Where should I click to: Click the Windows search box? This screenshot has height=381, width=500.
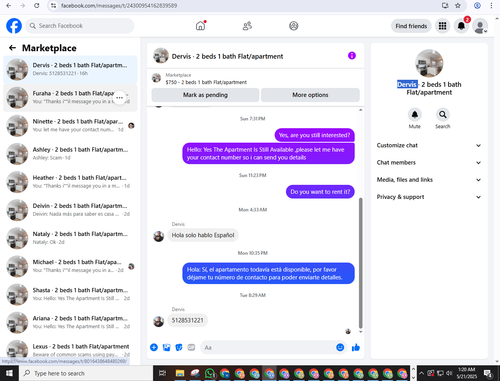click(85, 373)
